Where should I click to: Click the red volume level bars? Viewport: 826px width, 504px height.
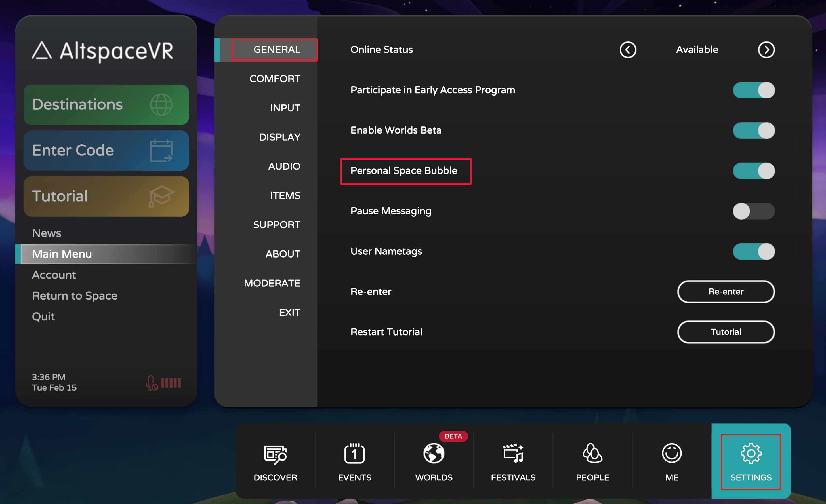(x=171, y=382)
